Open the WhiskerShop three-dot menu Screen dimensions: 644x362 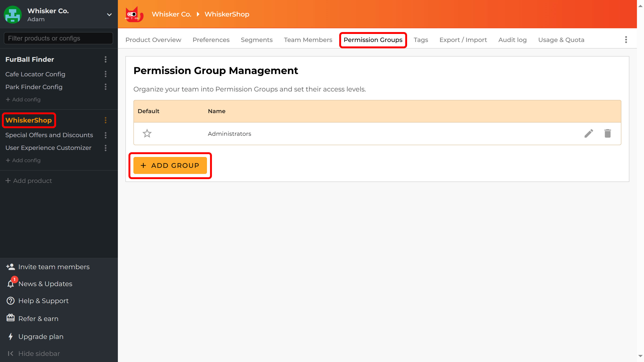coord(106,120)
